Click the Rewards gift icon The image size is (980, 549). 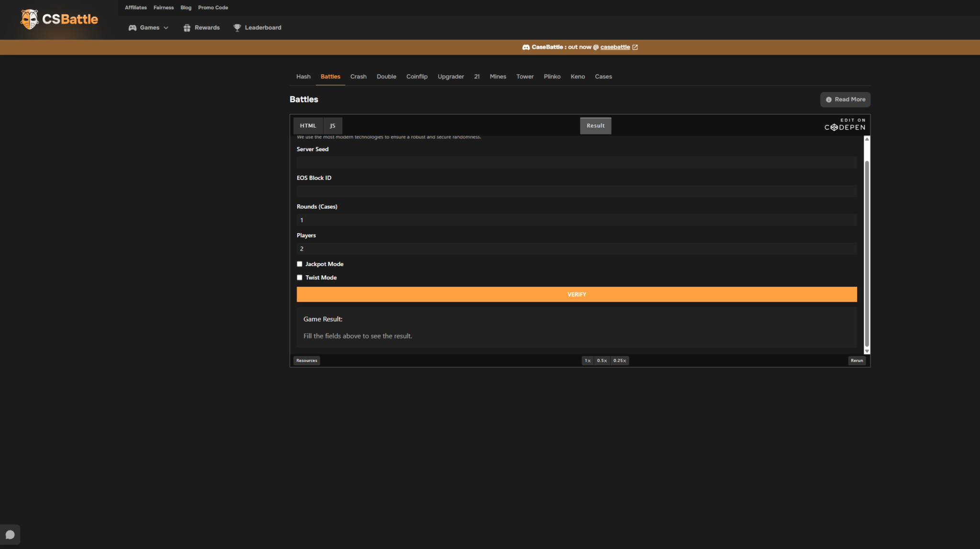point(187,28)
